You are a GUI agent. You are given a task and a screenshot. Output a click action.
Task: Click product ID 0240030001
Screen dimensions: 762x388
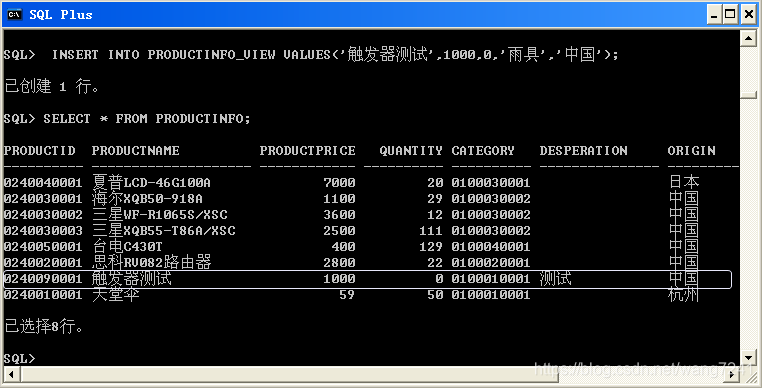43,199
